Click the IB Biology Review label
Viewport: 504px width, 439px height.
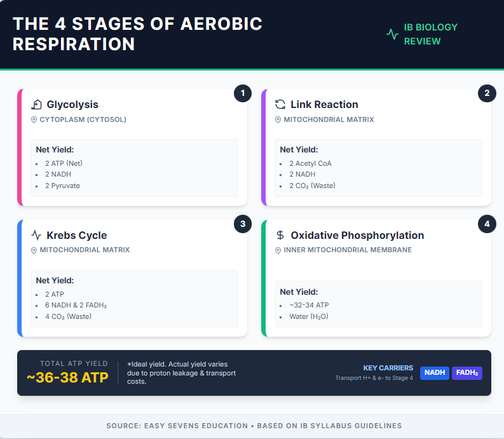pos(430,34)
